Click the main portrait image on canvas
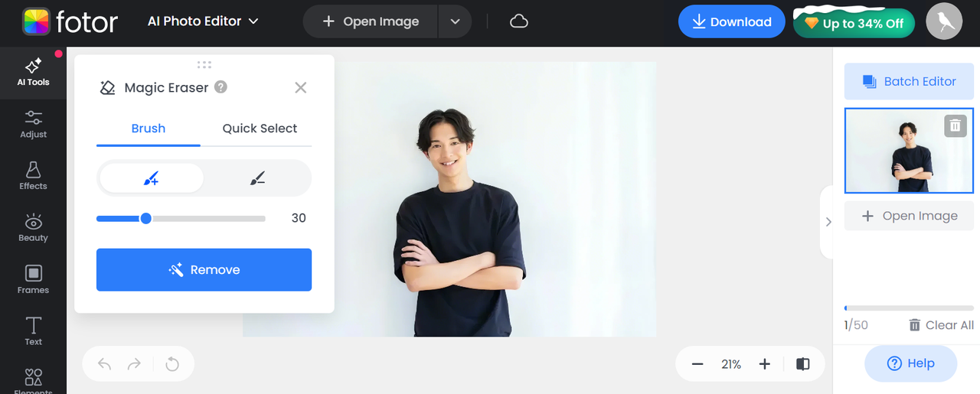This screenshot has width=980, height=394. [x=449, y=199]
